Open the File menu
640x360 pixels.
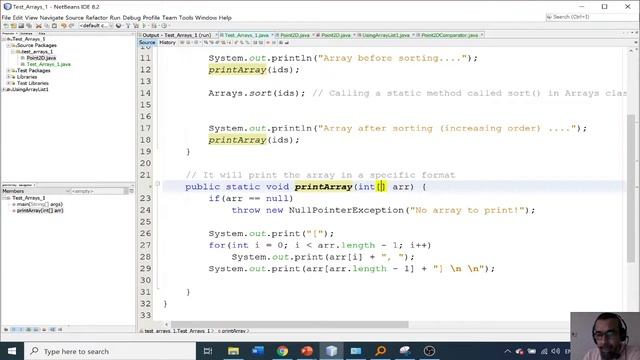pyautogui.click(x=6, y=18)
